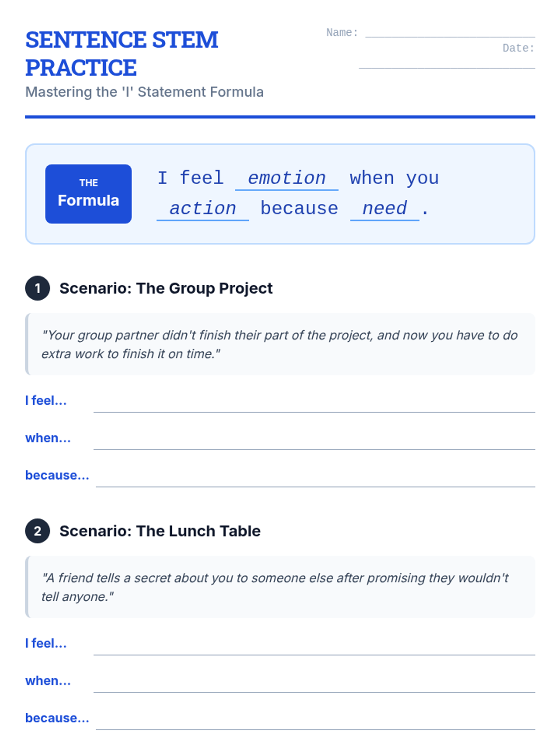
Task: Click Group Project 'when...' answer line
Action: [x=314, y=441]
